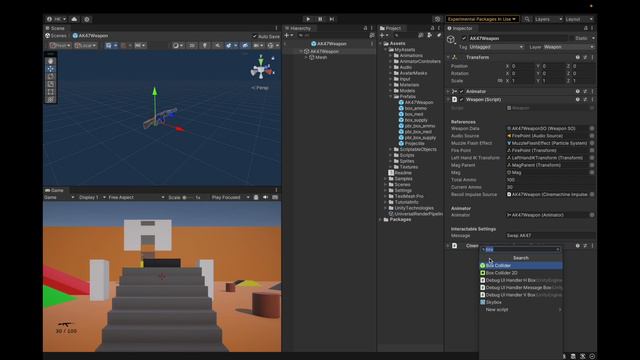The width and height of the screenshot is (640, 360).
Task: Open the Experimental Packages In Use dropdown
Action: point(482,19)
